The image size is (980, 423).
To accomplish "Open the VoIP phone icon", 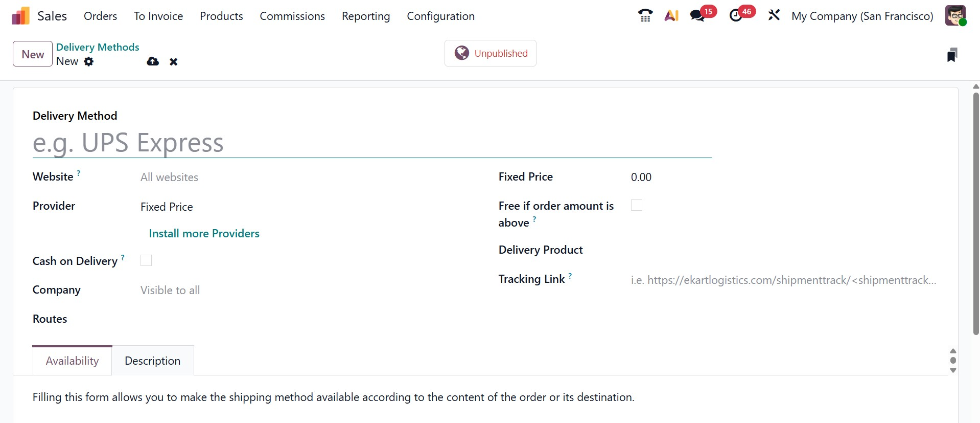I will click(645, 16).
